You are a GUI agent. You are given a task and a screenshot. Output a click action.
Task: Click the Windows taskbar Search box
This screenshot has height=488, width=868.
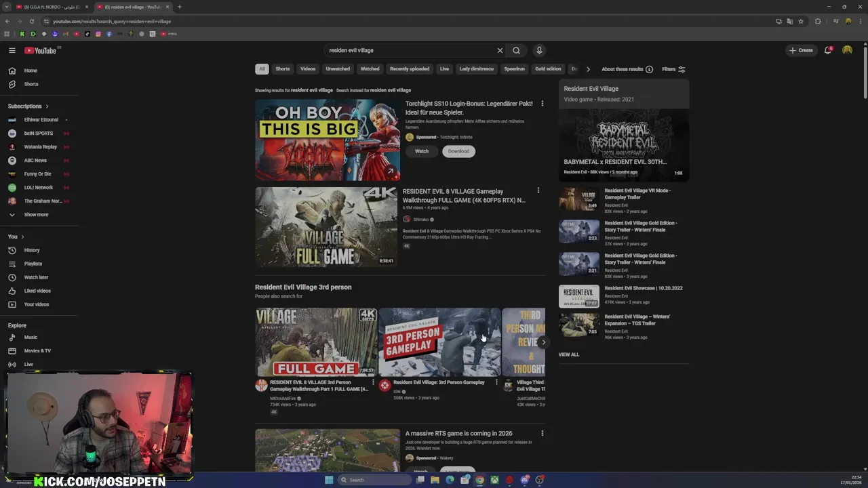click(374, 480)
